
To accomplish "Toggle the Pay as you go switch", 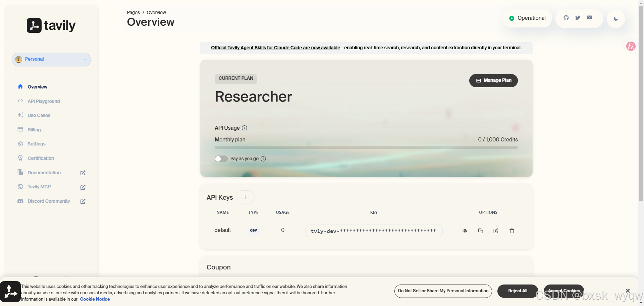I will 221,159.
